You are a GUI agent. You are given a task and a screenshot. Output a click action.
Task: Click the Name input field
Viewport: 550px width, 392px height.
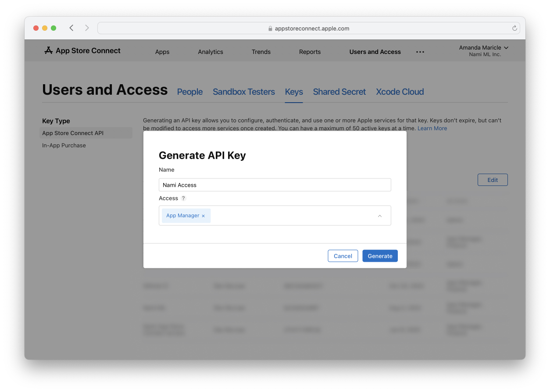(275, 185)
